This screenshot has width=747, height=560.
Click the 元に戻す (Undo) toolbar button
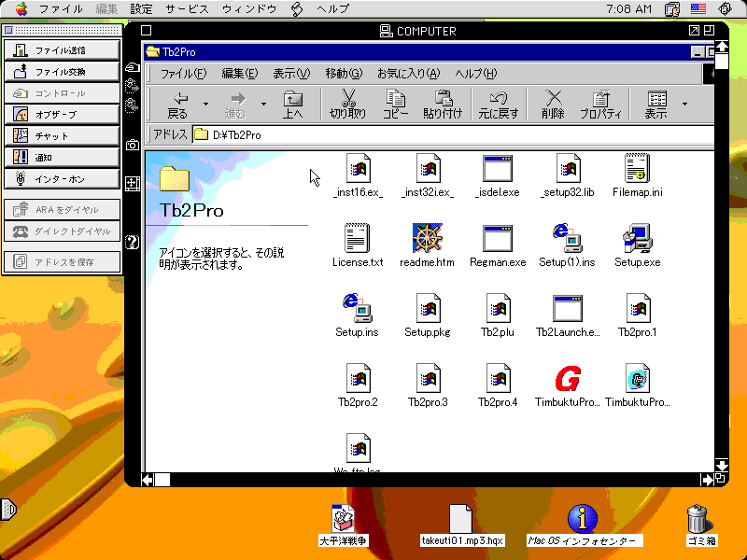(498, 104)
